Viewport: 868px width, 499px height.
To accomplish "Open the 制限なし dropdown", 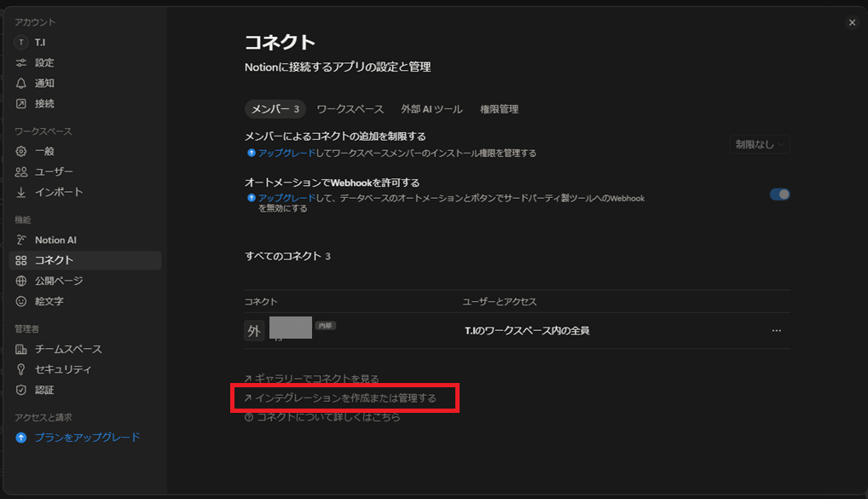I will click(760, 145).
